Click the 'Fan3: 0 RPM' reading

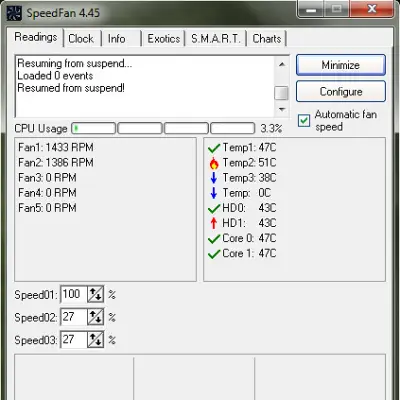coord(47,178)
